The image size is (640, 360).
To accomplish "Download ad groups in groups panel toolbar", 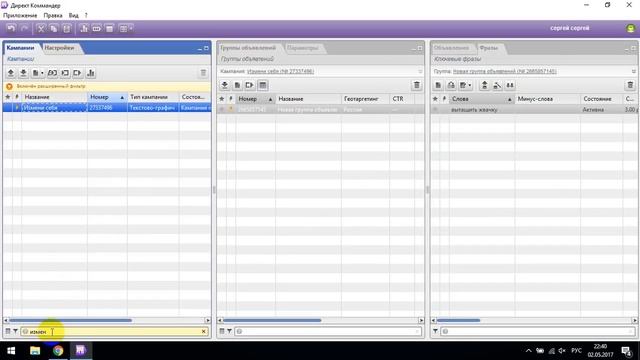I will pyautogui.click(x=224, y=85).
